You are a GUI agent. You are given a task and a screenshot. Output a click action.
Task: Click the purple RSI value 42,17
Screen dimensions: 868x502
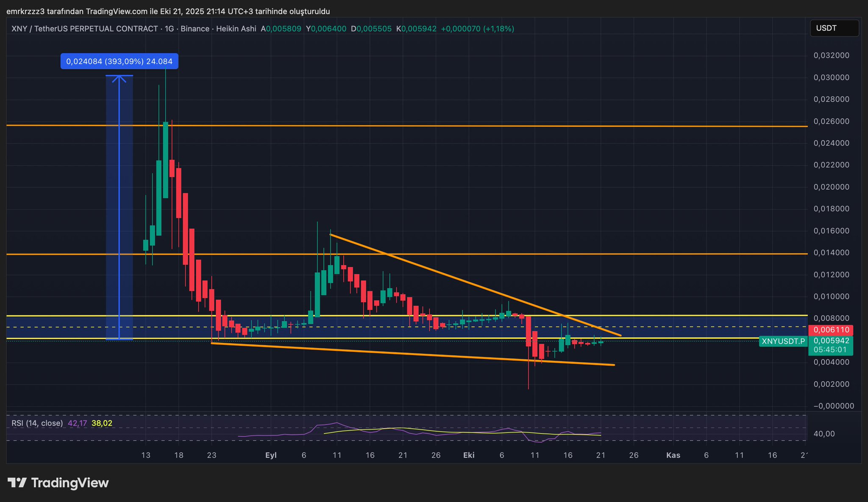click(x=77, y=423)
